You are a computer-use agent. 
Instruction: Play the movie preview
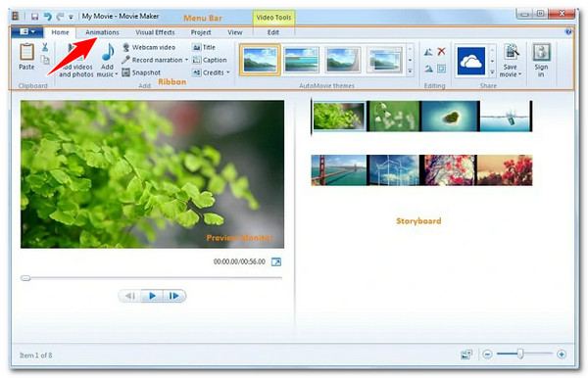coord(152,296)
